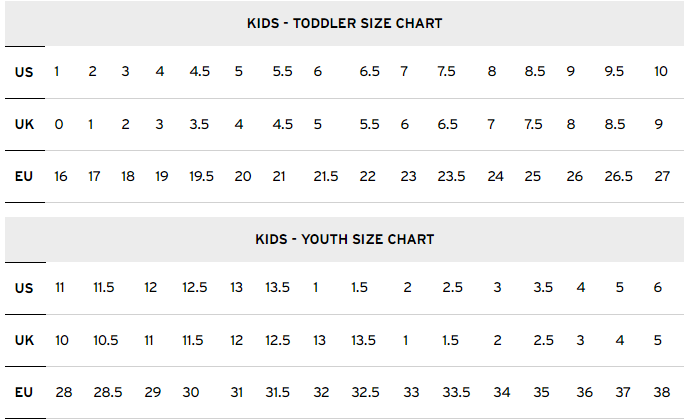Select US size 9.5 in toddler chart
Viewport: 687px width, 420px height.
coord(615,71)
